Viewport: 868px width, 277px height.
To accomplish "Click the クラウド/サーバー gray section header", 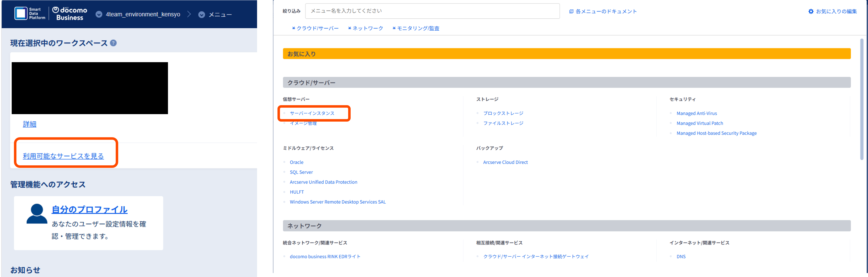I will pos(567,83).
